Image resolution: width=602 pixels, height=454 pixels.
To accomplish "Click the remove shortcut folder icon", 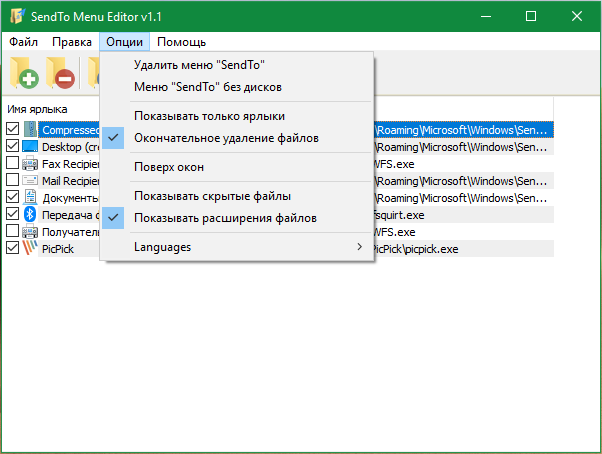I will [60, 73].
